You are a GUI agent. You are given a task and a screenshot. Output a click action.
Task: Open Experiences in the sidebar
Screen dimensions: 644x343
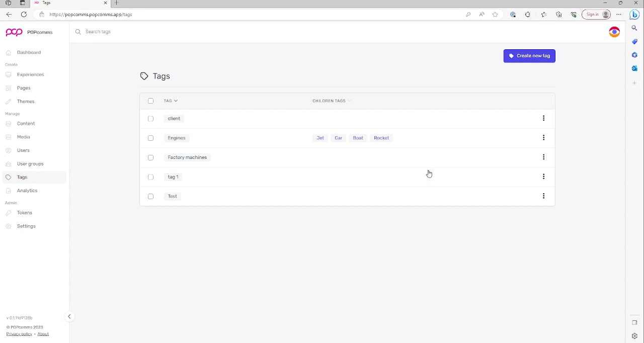click(30, 74)
